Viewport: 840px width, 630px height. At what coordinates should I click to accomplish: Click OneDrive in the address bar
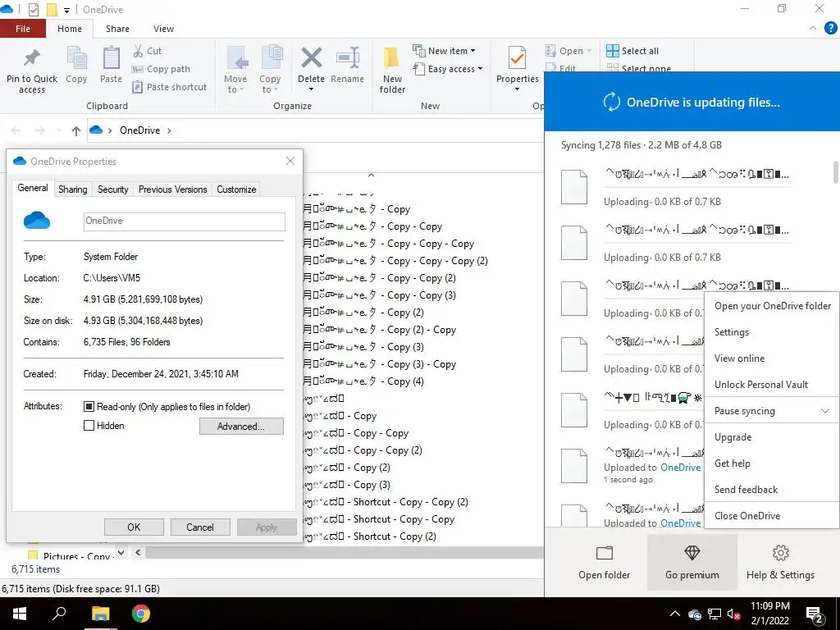click(x=139, y=130)
